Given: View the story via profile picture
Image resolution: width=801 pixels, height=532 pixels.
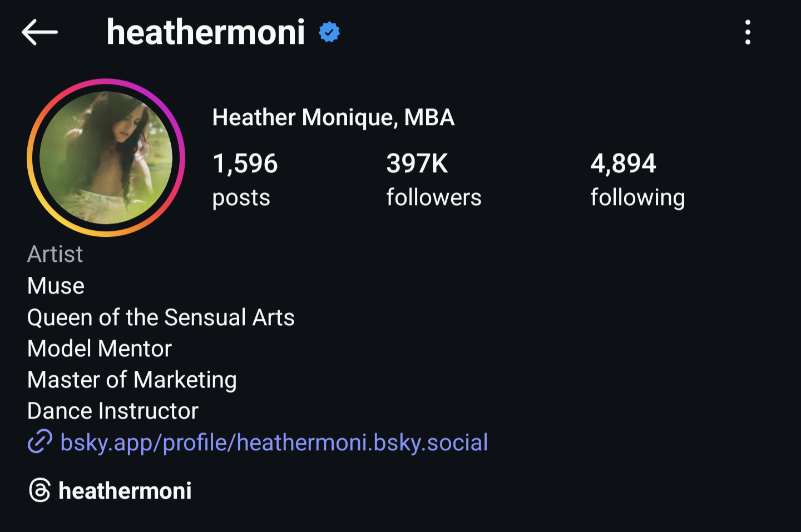Looking at the screenshot, I should click(106, 158).
